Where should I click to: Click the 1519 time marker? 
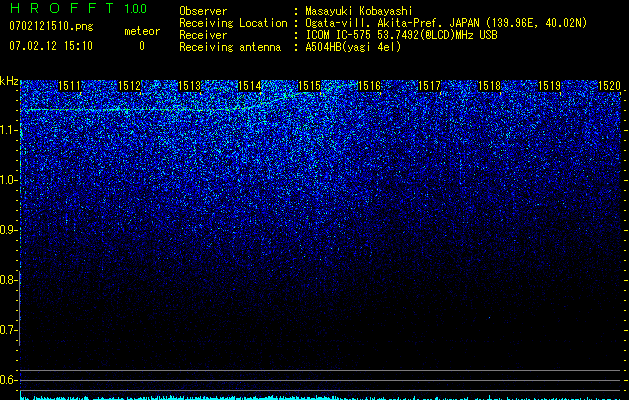coord(549,86)
